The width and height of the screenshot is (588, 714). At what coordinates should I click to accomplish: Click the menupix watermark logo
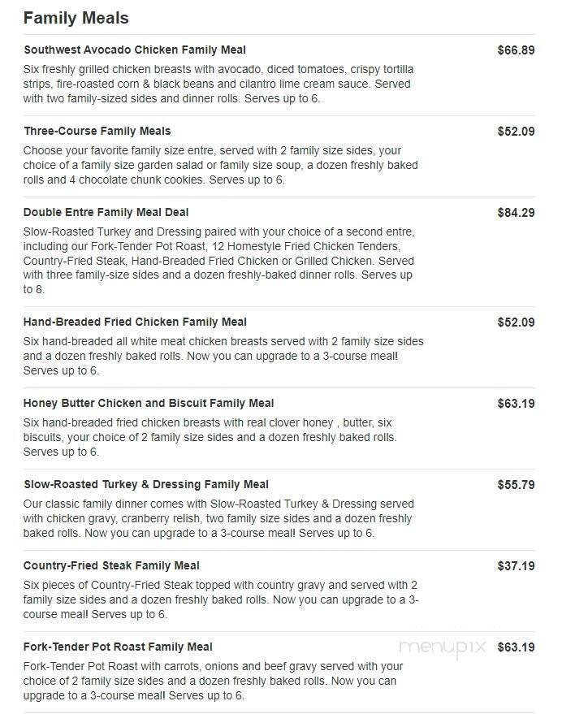point(443,647)
